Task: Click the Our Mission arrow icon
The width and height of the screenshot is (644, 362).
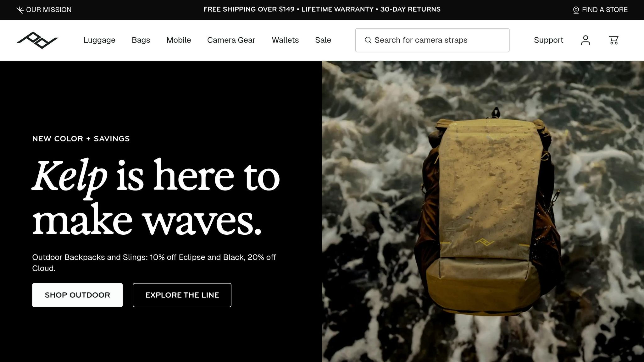Action: tap(20, 10)
